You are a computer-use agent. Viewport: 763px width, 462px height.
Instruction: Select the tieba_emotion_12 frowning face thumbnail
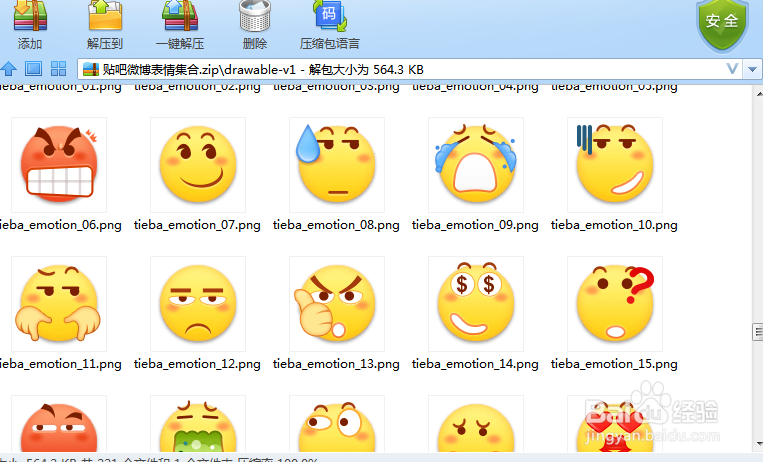point(198,304)
